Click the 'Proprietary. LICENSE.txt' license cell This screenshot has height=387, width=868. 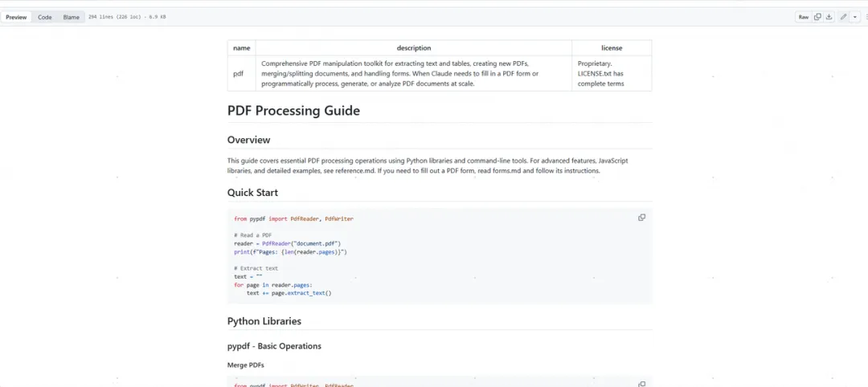pyautogui.click(x=612, y=74)
